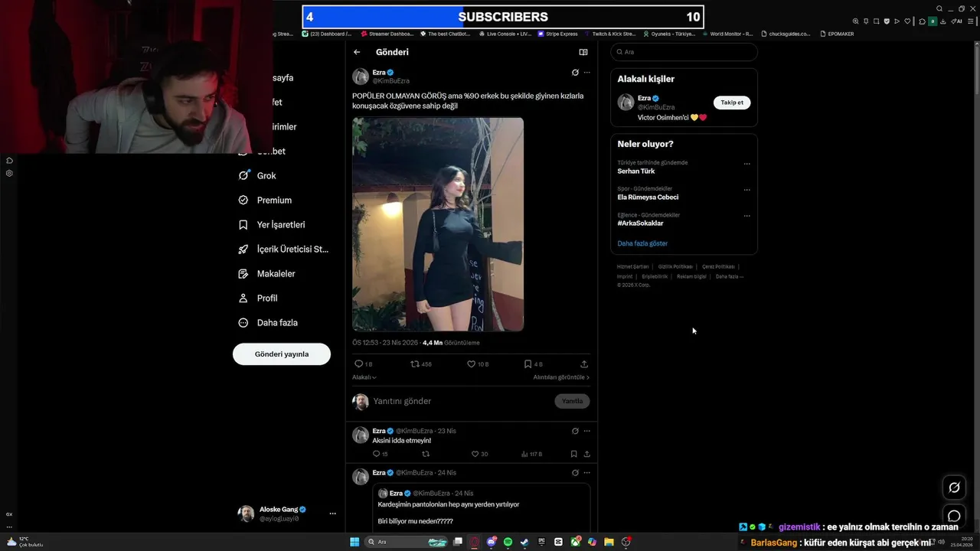This screenshot has height=551, width=980.
Task: Repost the main post showing 458
Action: [x=421, y=364]
